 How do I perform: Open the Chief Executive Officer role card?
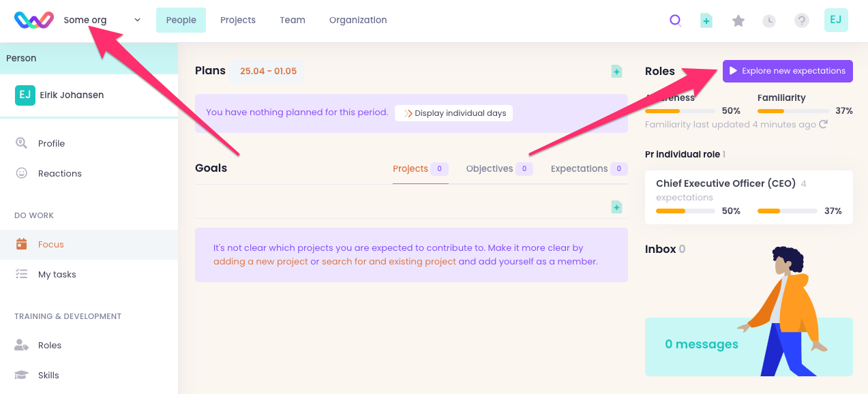point(748,197)
